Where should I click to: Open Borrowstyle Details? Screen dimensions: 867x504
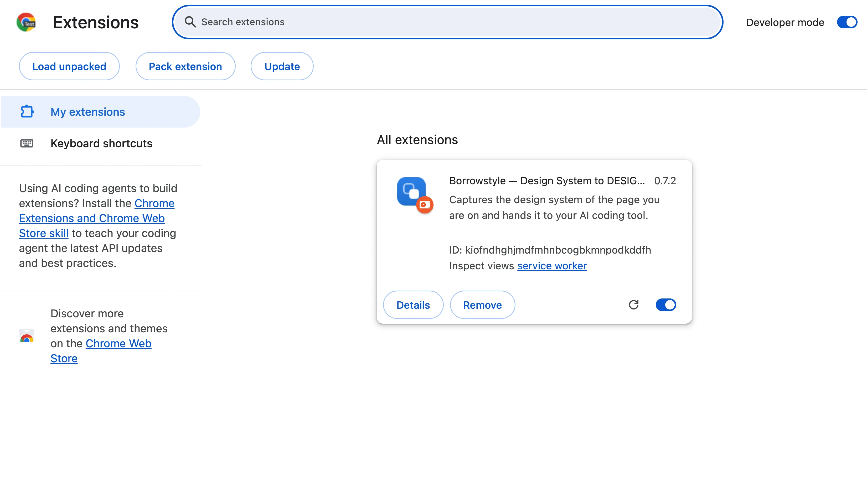click(x=413, y=305)
